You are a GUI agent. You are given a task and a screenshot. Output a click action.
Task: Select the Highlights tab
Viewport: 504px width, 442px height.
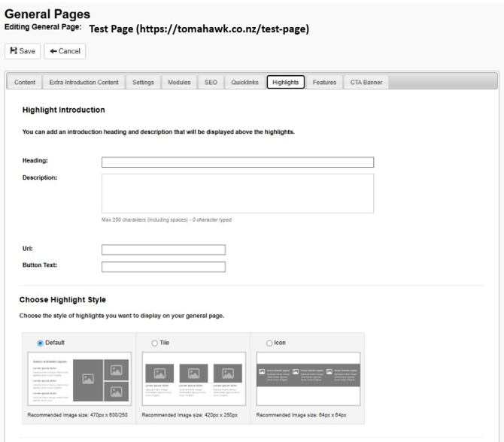coord(285,82)
